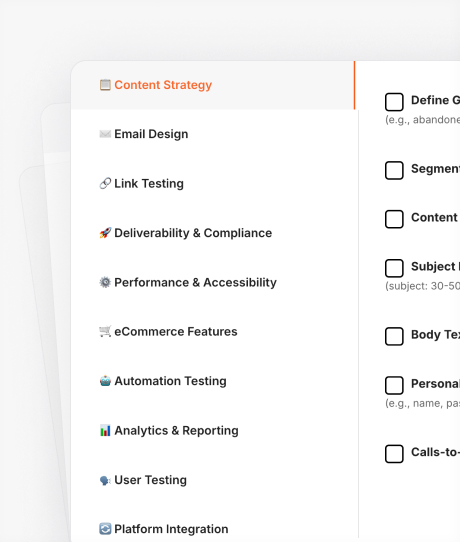
Task: Click the envelope icon beside Email Design
Action: [x=105, y=134]
